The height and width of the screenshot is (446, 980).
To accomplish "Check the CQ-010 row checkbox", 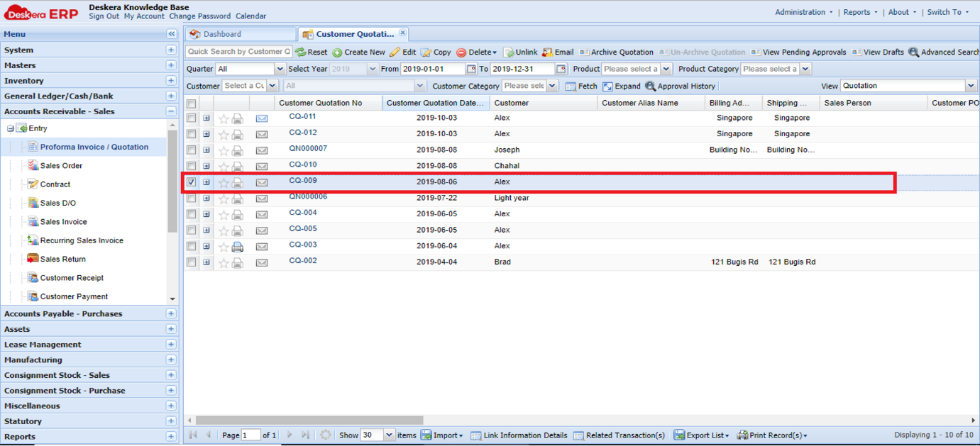I will tap(192, 167).
